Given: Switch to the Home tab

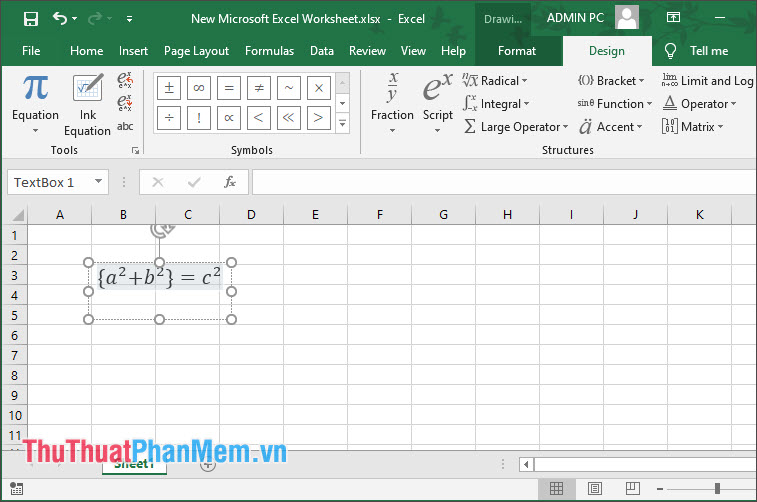Looking at the screenshot, I should [x=86, y=51].
